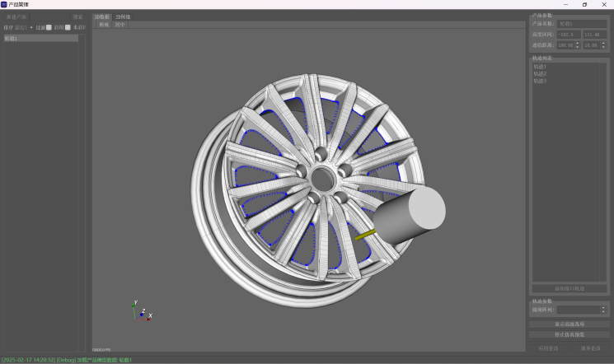Click the app icon in title bar

click(x=4, y=4)
